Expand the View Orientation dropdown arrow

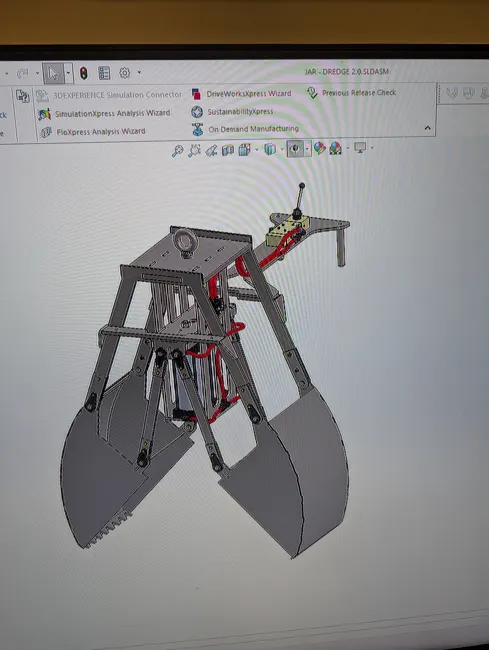coord(257,149)
